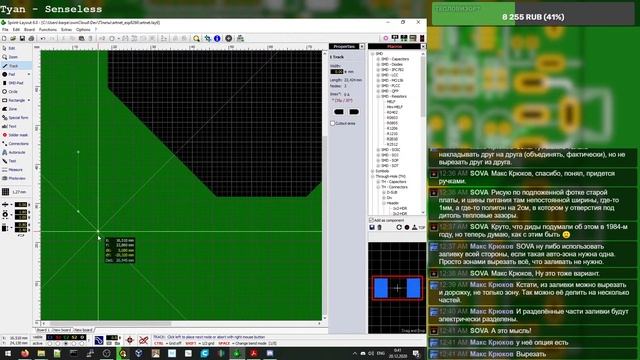Open the Edit menu
Image resolution: width=640 pixels, height=360 pixels.
[16, 30]
